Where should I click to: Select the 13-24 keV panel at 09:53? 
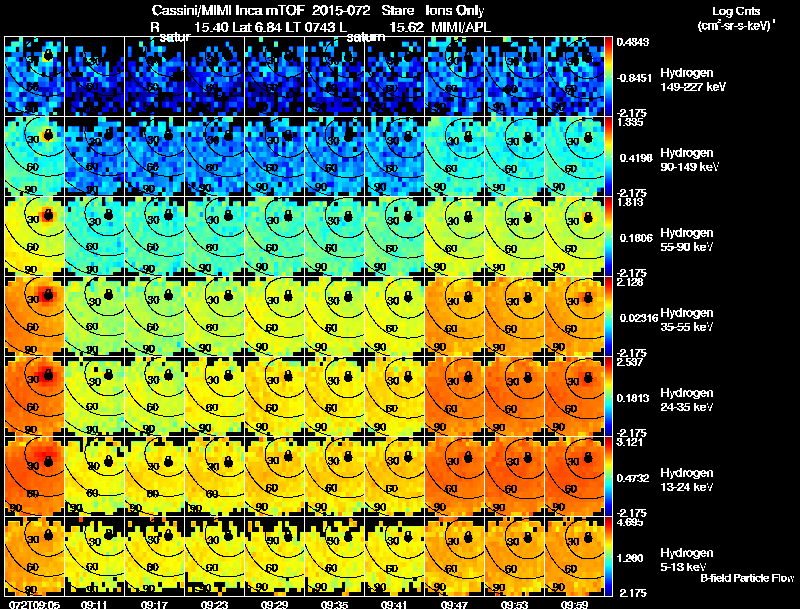click(515, 476)
